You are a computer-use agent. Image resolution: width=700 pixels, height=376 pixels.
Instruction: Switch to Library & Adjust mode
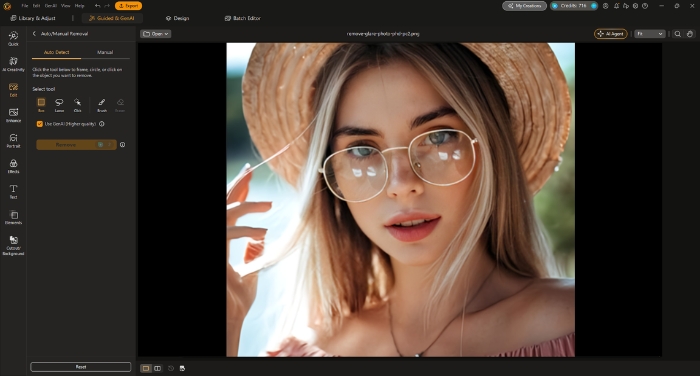pyautogui.click(x=33, y=18)
